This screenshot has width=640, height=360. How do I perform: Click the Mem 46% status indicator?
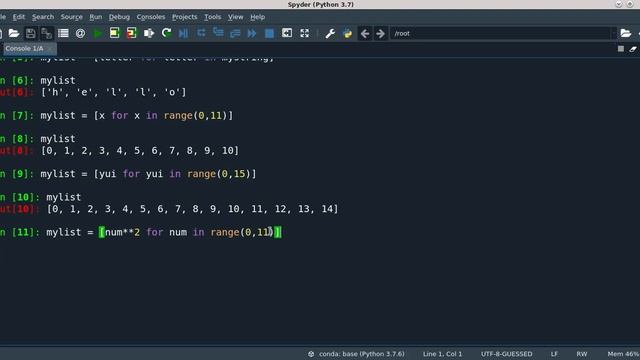623,354
